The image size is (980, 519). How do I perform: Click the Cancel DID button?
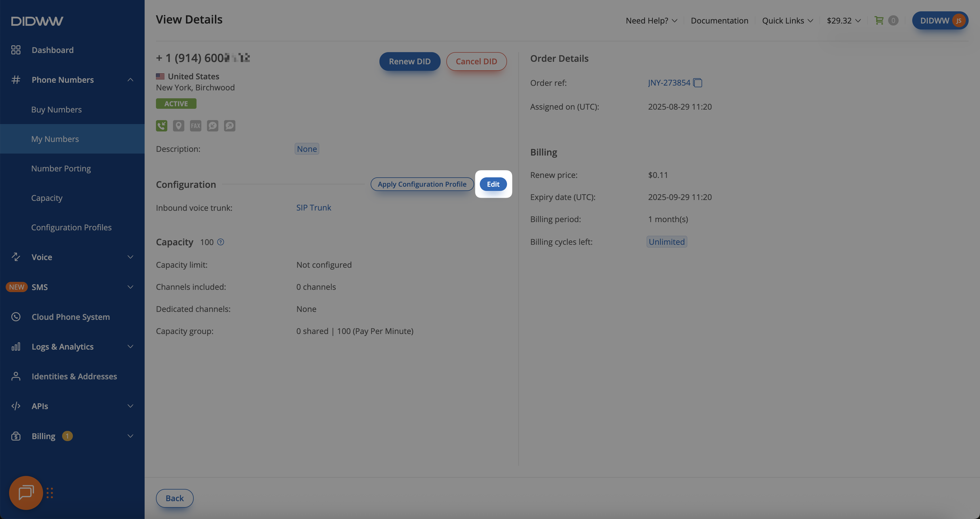[x=476, y=61]
